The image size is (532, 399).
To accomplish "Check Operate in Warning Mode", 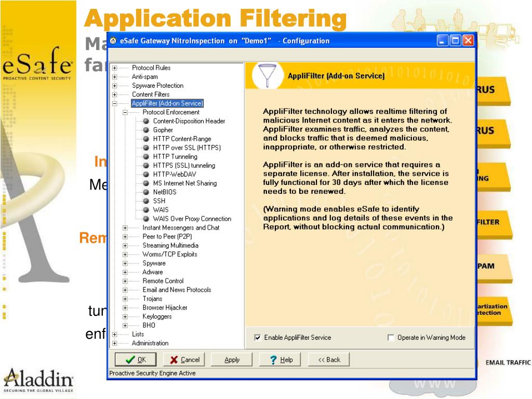I will [x=391, y=338].
